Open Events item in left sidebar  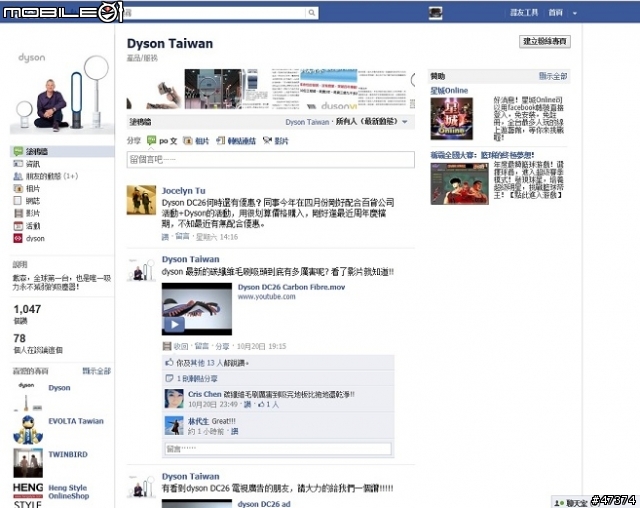pos(33,226)
